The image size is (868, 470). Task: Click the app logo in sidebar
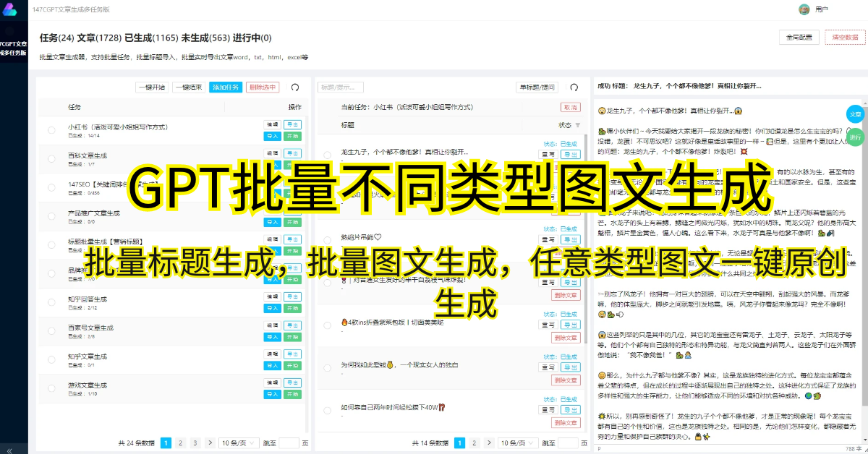(9, 9)
